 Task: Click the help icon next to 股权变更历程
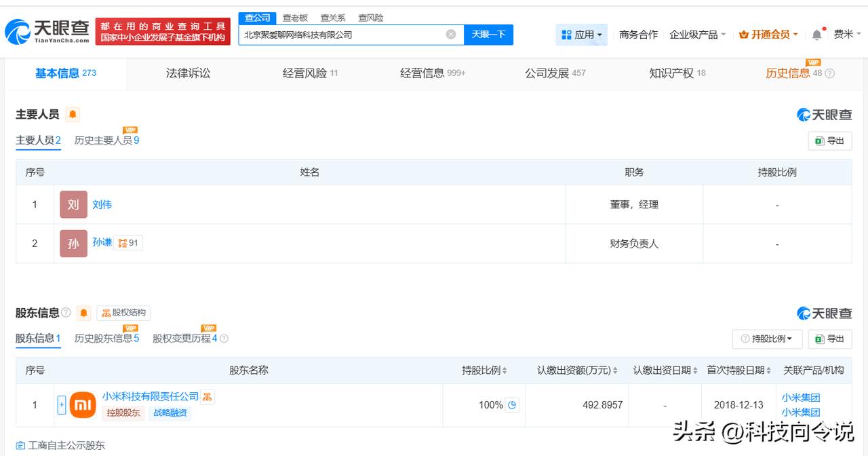pos(224,339)
